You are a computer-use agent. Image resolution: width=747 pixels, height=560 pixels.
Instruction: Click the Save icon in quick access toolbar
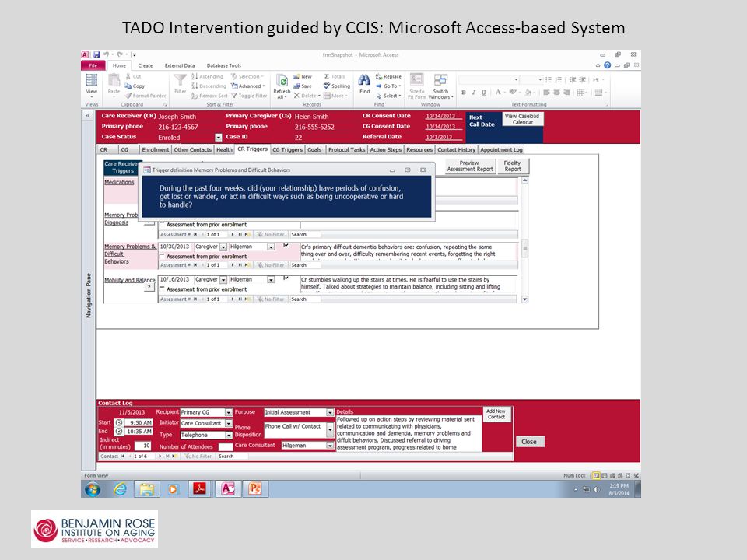click(96, 54)
